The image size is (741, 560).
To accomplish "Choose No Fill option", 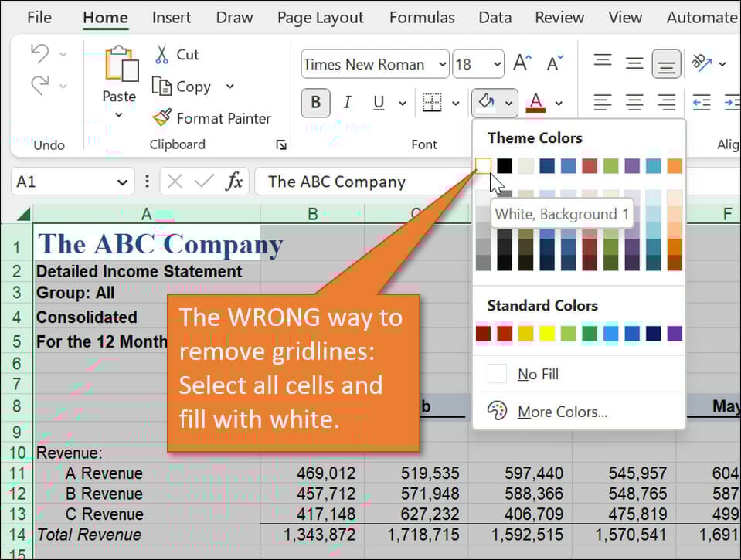I will [538, 375].
